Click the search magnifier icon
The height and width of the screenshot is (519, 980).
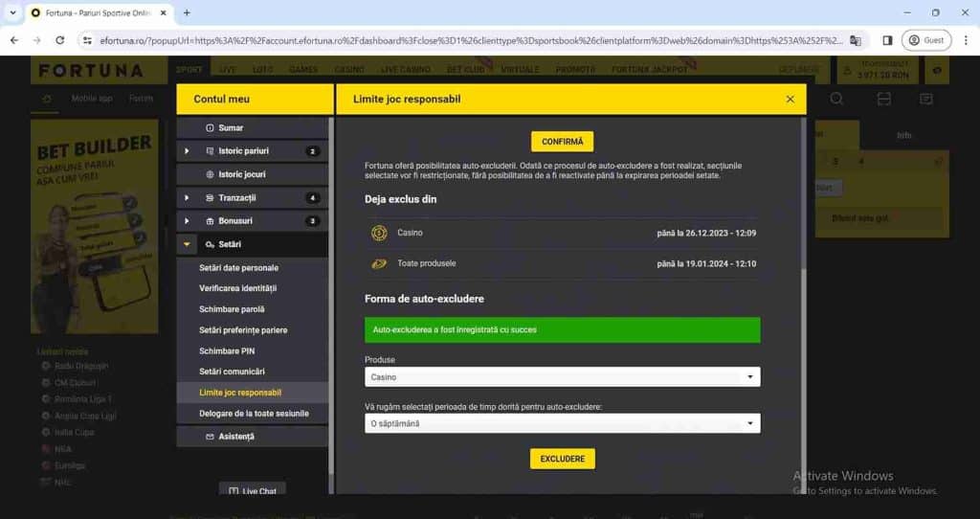coord(836,99)
